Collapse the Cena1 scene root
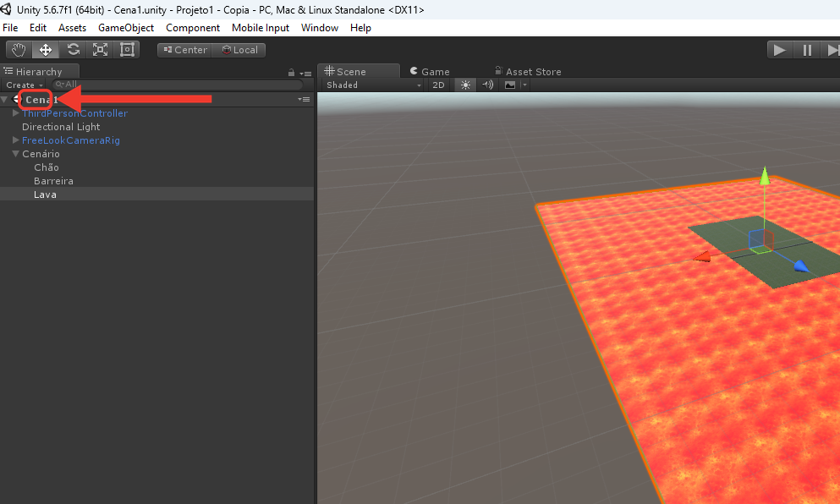 pyautogui.click(x=5, y=99)
